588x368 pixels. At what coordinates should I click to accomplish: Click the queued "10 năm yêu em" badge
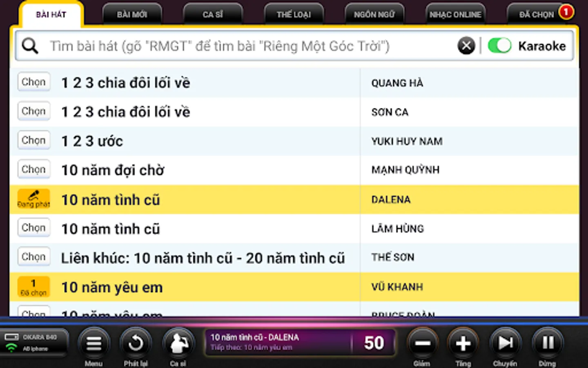tap(33, 287)
